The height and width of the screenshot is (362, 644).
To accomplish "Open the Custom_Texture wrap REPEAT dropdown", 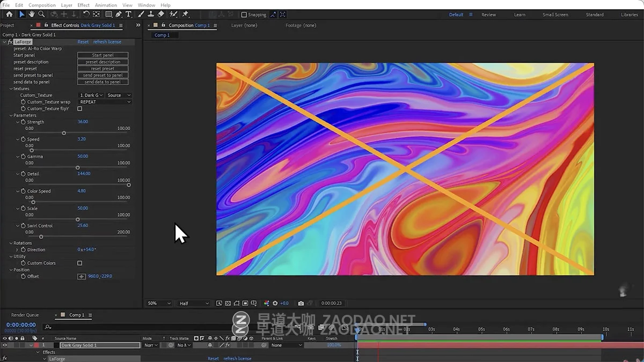I will [x=105, y=101].
